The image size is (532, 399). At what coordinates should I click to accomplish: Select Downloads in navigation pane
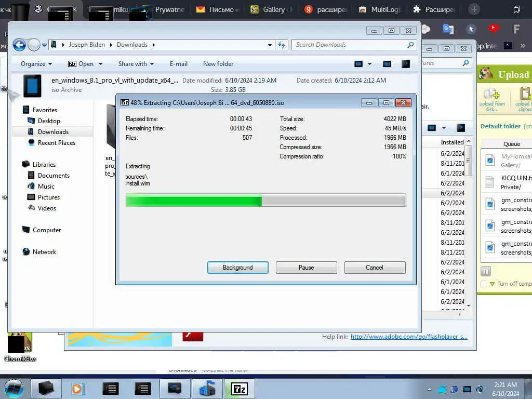click(52, 131)
